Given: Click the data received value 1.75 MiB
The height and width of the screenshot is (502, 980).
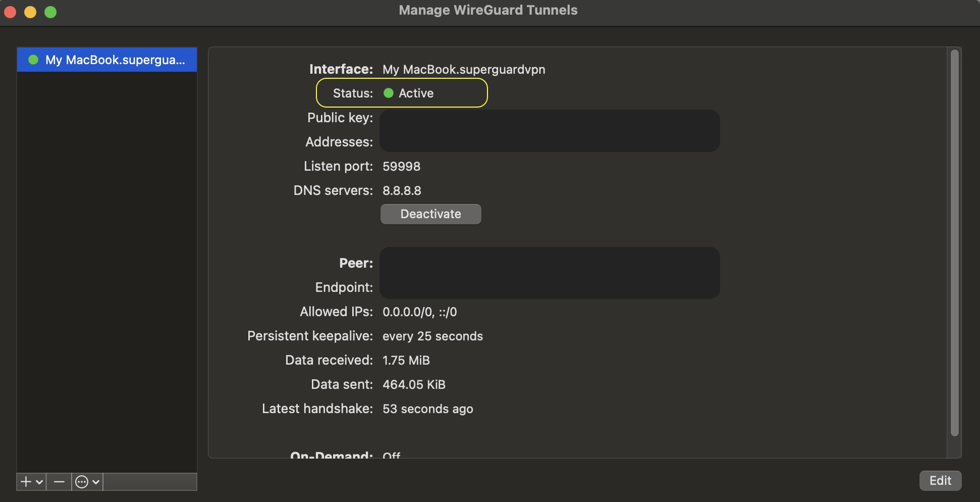Looking at the screenshot, I should click(x=406, y=360).
